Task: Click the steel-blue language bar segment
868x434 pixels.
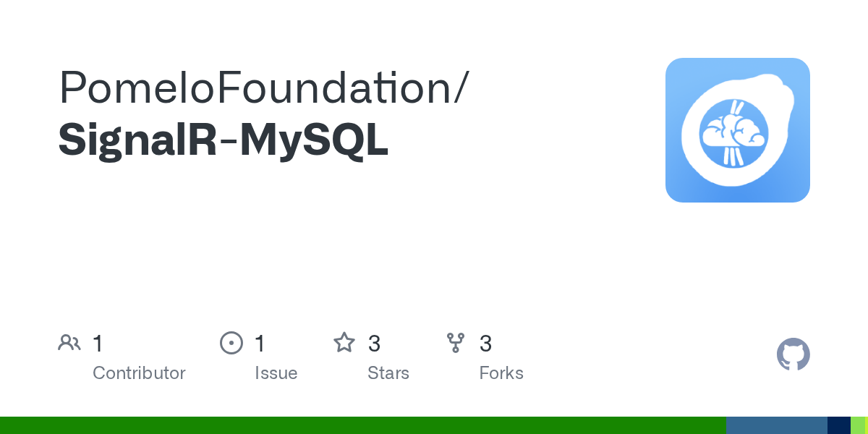Action: click(777, 425)
